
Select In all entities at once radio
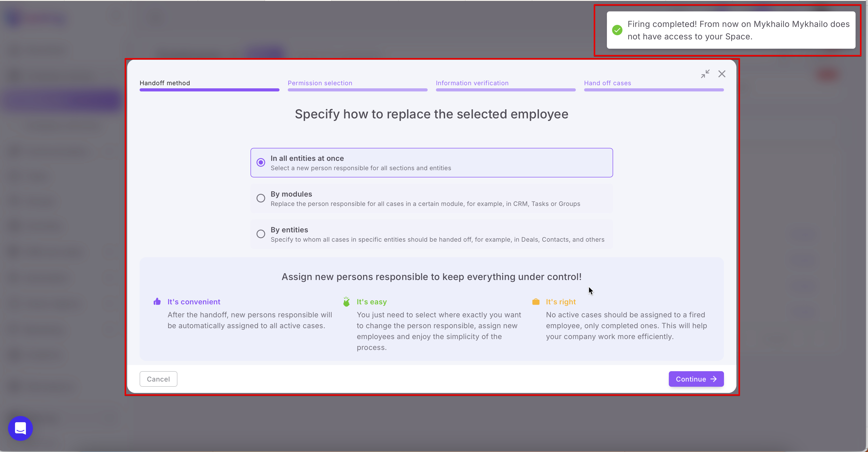[x=261, y=162]
